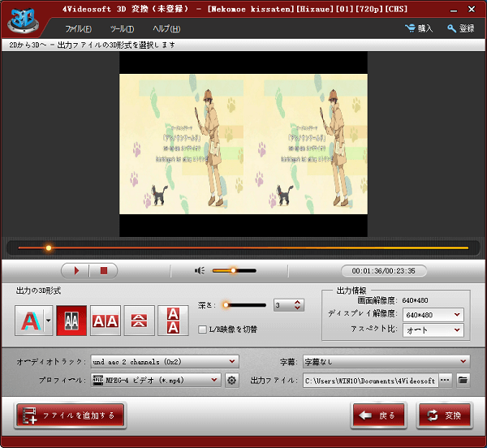Viewport: 487px width, 448px height.
Task: Decrease the depth value with down arrow
Action: (x=298, y=308)
